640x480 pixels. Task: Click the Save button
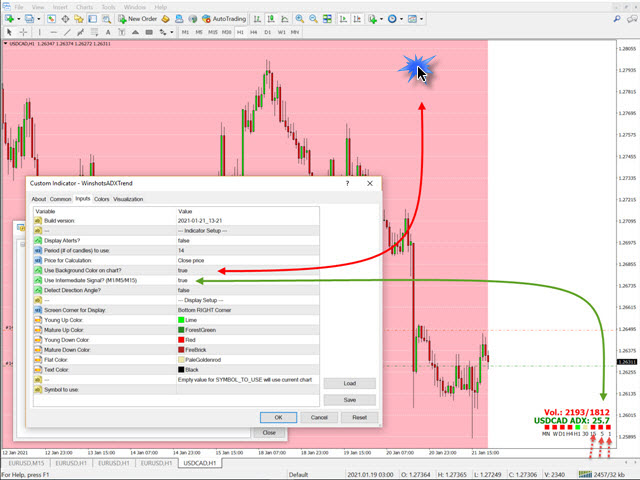click(x=350, y=400)
